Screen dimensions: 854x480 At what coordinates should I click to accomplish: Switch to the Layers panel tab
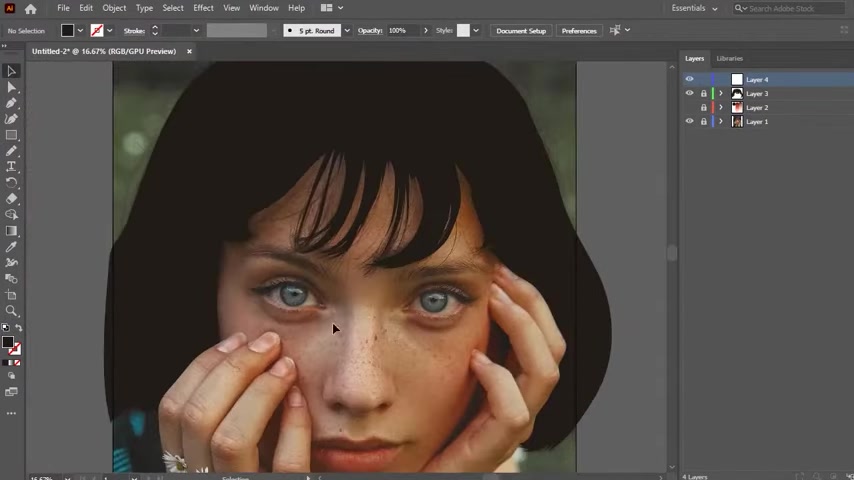click(694, 58)
